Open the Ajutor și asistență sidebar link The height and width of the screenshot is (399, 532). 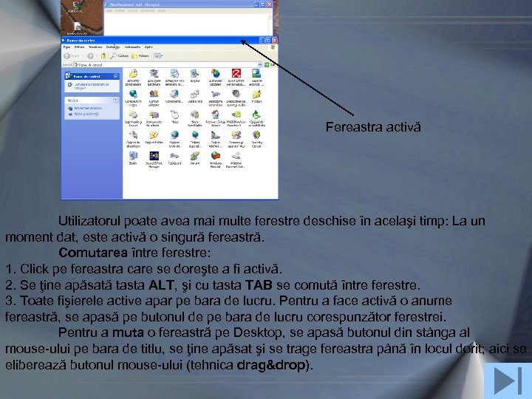[86, 114]
